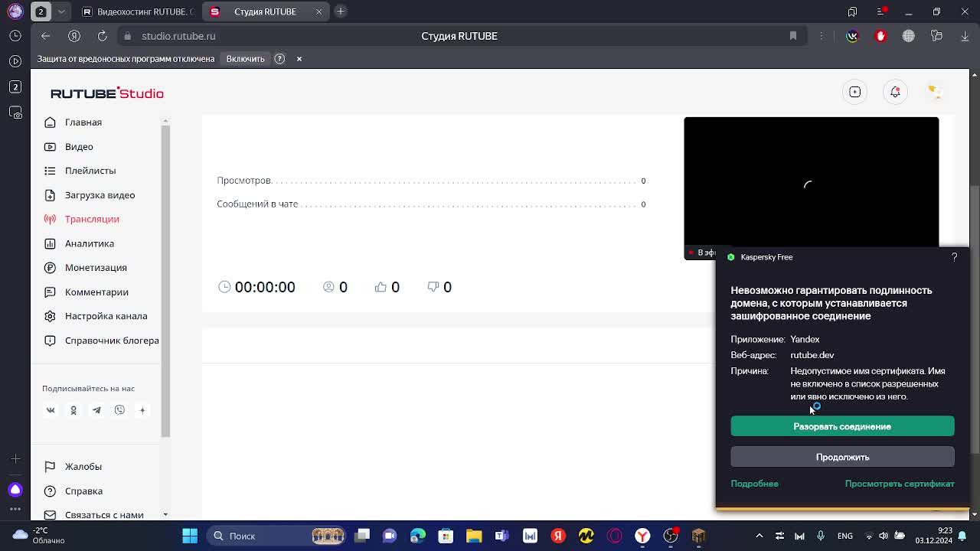The image size is (980, 551).
Task: Open Подробнее link in Kaspersky popup
Action: [754, 484]
